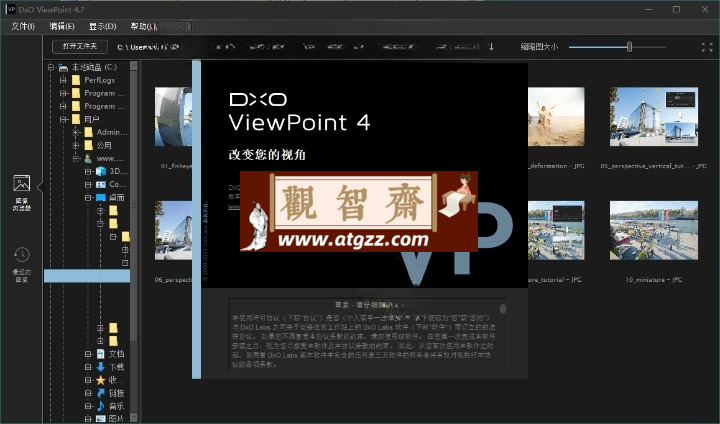Screen dimensions: 720x424
Task: Select the ure_tutorial JPG thumbnail
Action: [x=556, y=230]
